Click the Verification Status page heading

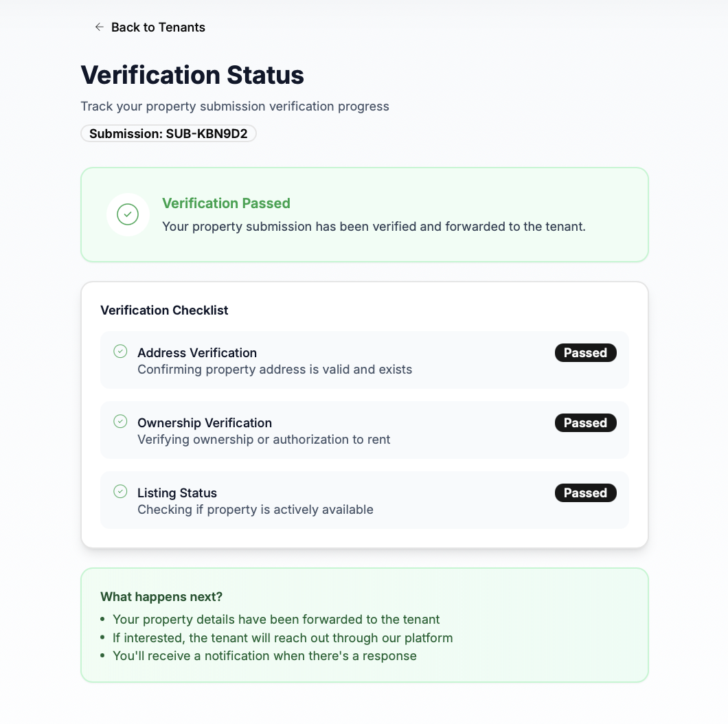(x=192, y=75)
